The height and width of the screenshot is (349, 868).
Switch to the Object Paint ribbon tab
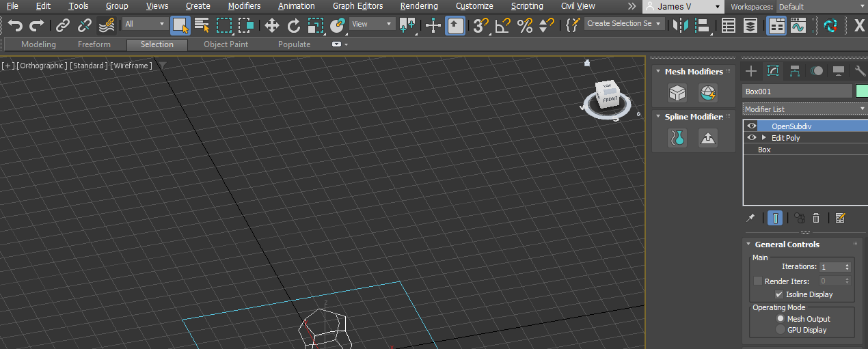point(226,44)
